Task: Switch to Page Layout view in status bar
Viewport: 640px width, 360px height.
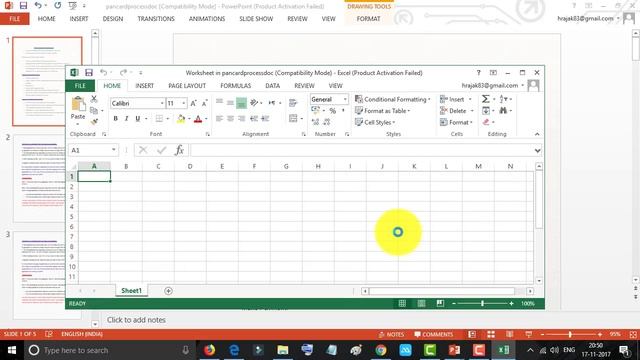Action: coord(421,303)
